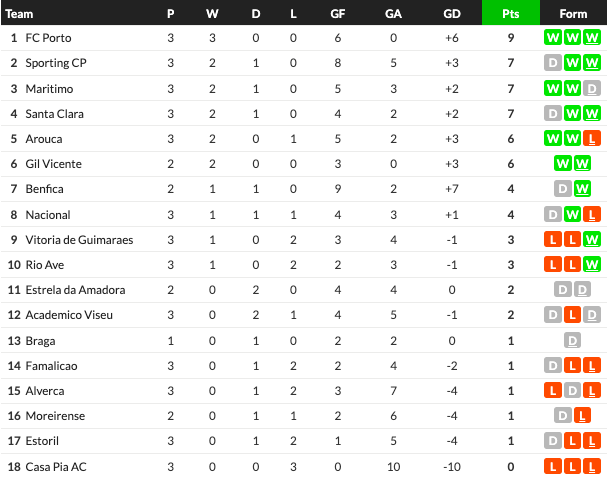
Task: Open the Sporting CP team link
Action: point(56,63)
